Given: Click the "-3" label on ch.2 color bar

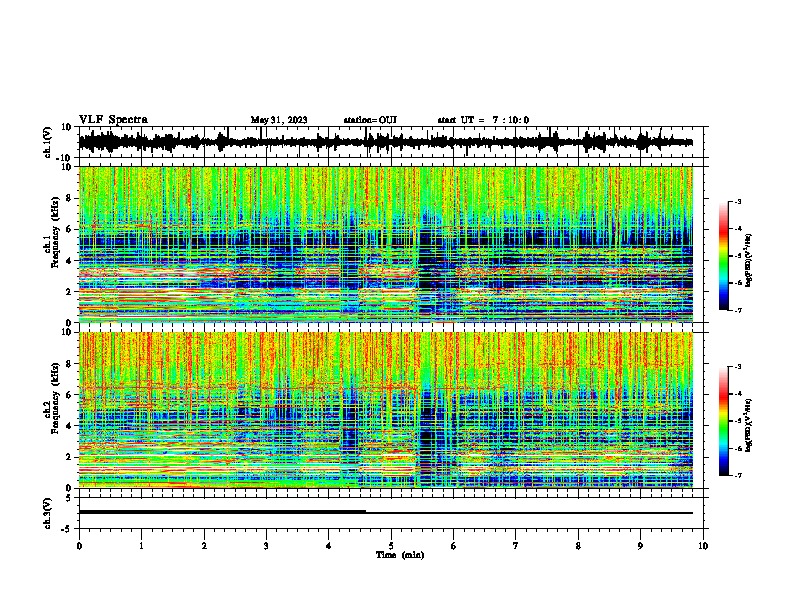Looking at the screenshot, I should [x=738, y=367].
